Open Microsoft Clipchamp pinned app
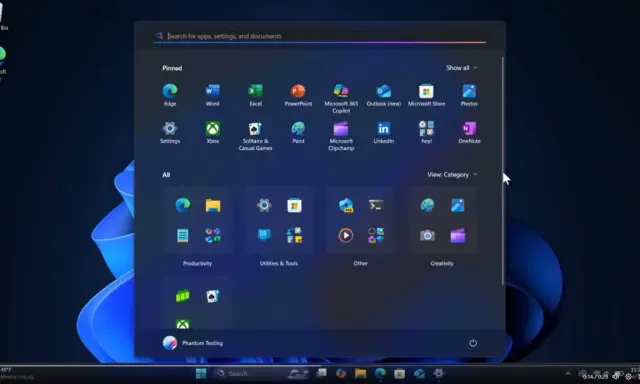The width and height of the screenshot is (640, 384). [x=341, y=135]
